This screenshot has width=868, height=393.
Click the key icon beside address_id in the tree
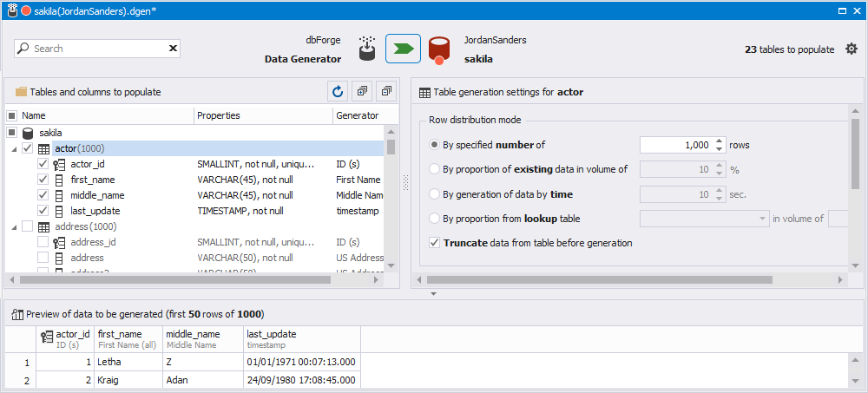(x=59, y=242)
